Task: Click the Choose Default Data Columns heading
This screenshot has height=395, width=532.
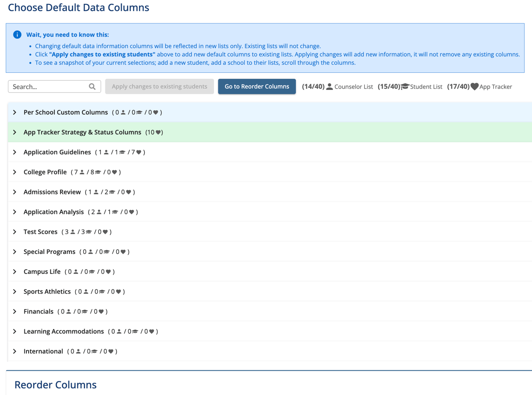Action: click(x=79, y=7)
